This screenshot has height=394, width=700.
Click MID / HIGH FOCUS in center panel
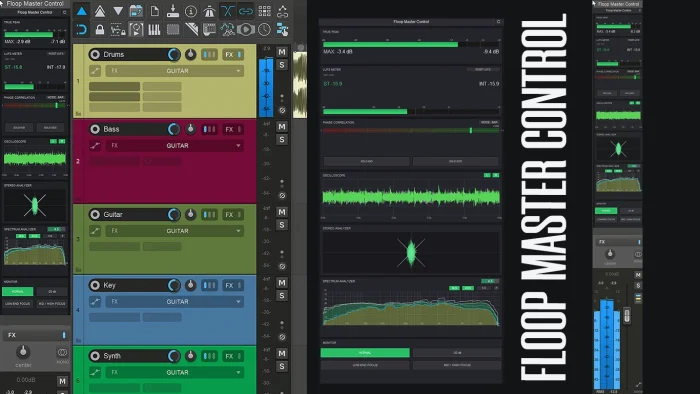(x=456, y=365)
